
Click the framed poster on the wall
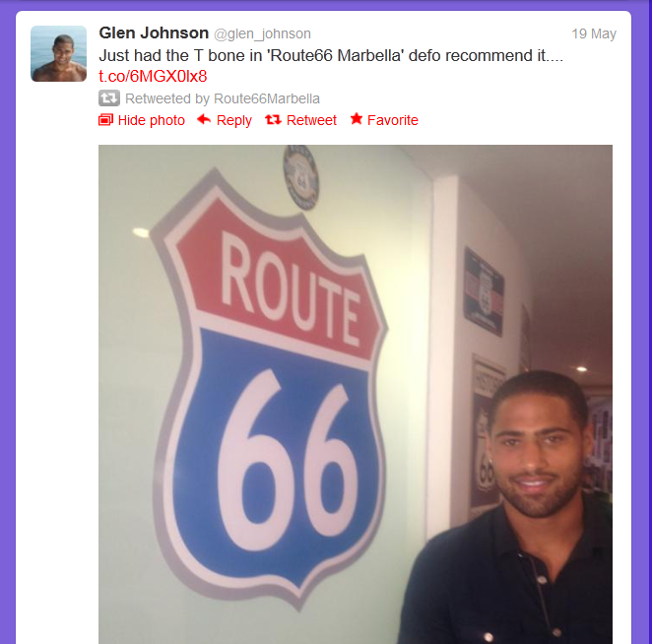[484, 291]
